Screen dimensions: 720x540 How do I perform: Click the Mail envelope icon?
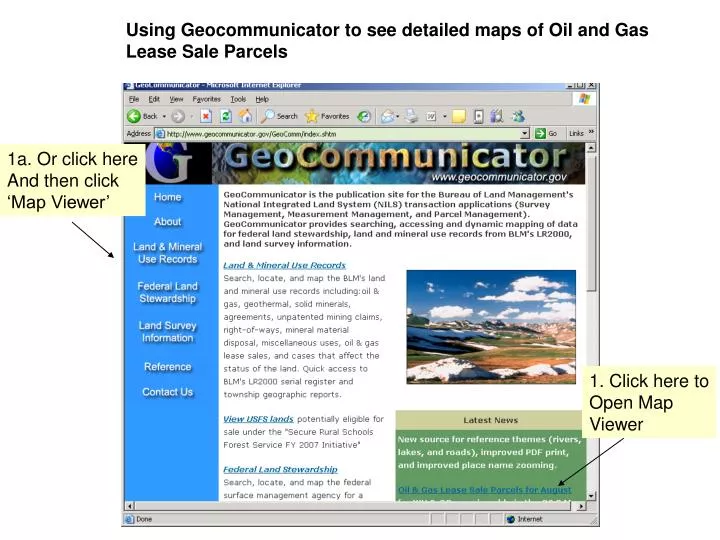tap(388, 117)
